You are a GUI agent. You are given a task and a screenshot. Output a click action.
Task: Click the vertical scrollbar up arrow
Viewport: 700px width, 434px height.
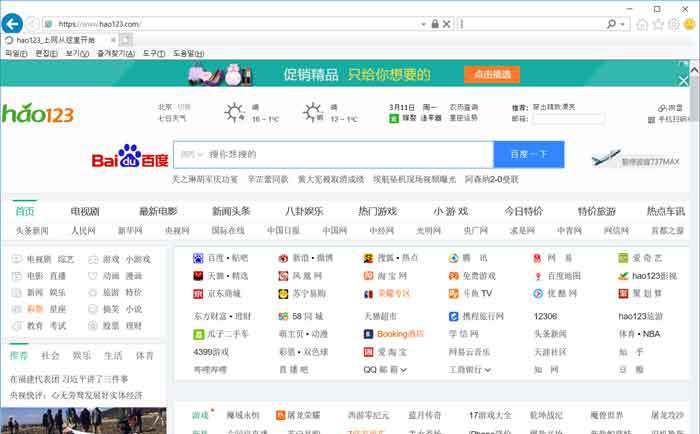tap(694, 70)
